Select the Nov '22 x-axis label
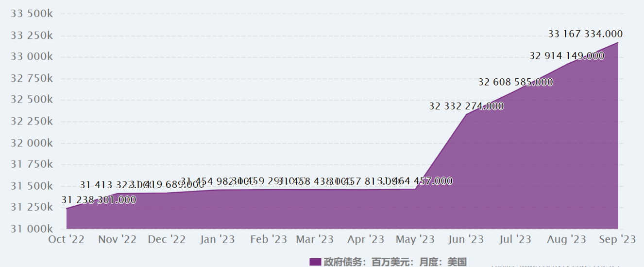644x267 pixels. coord(117,239)
